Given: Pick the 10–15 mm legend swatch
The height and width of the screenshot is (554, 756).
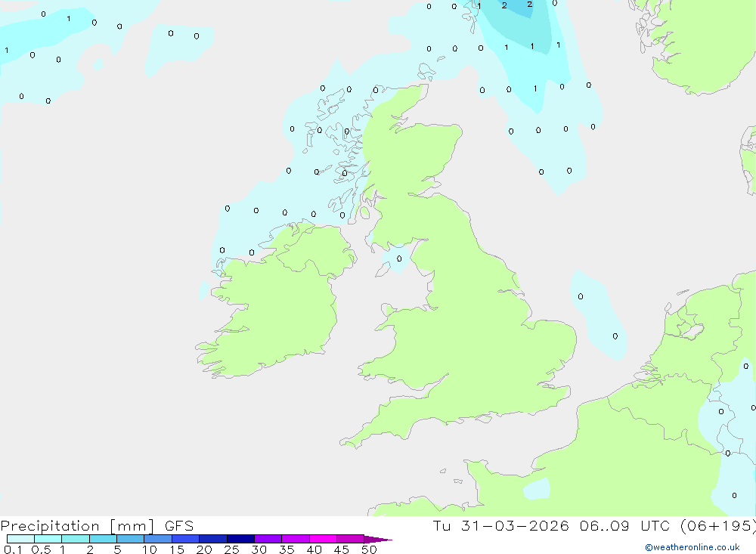Looking at the screenshot, I should pyautogui.click(x=158, y=539).
